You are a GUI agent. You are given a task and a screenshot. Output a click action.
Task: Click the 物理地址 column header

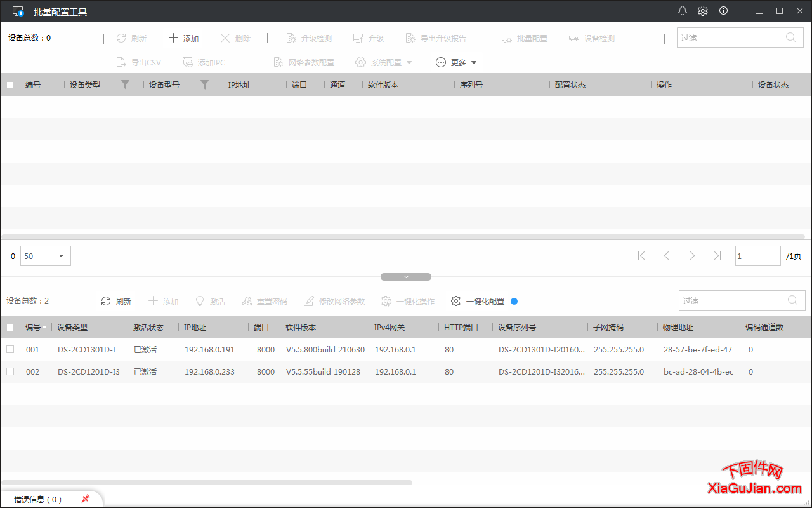[678, 328]
